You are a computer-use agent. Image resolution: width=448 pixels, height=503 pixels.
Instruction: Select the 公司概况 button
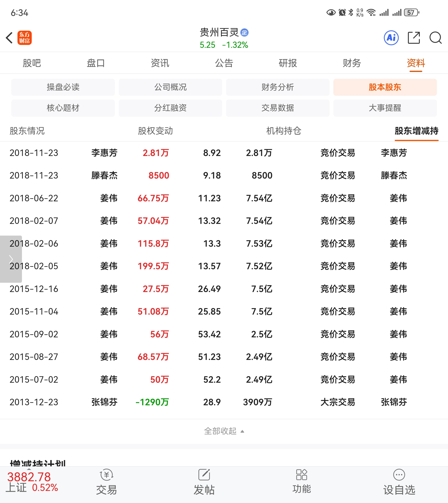click(170, 87)
